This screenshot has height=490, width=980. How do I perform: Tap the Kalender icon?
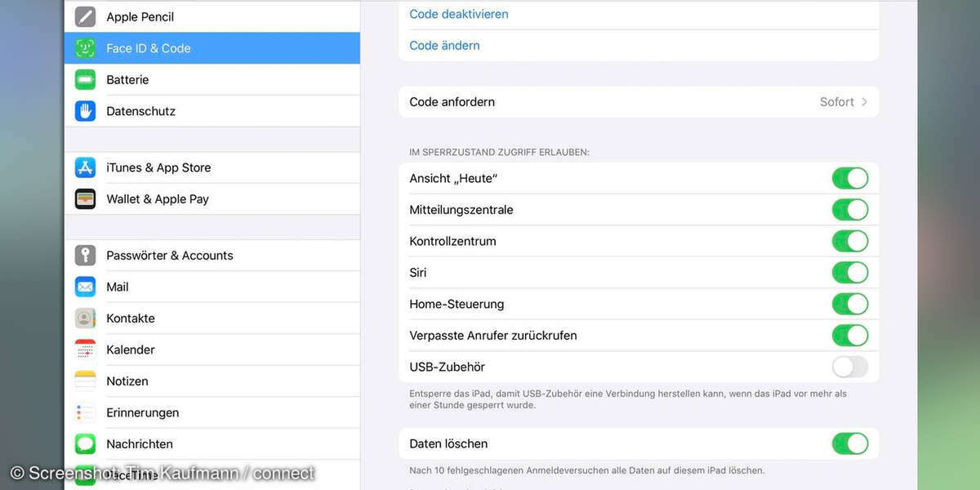coord(86,350)
